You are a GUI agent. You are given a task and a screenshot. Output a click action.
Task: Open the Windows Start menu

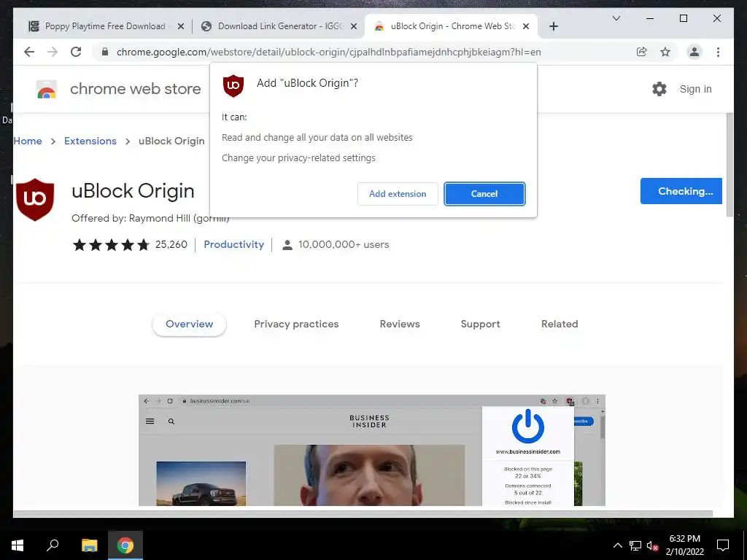(x=18, y=545)
